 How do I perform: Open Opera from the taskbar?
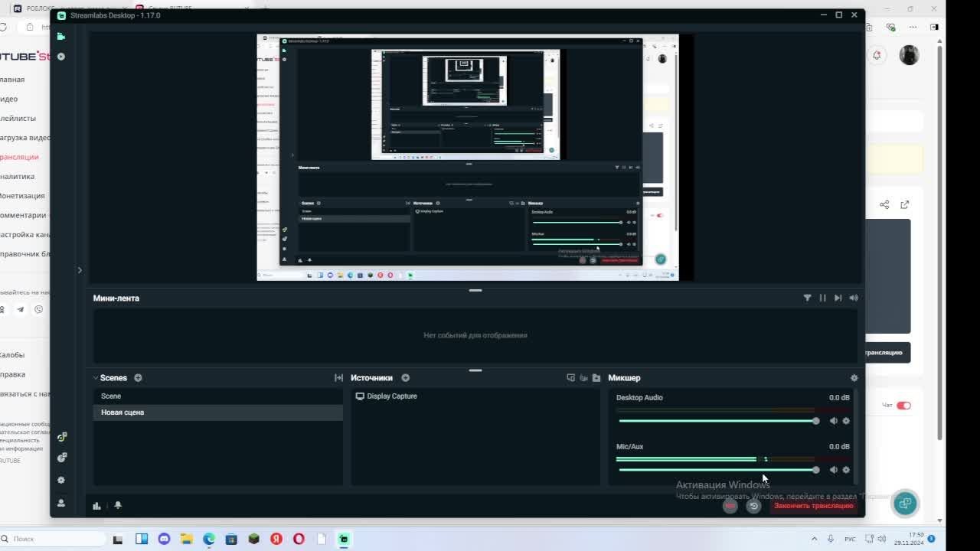tap(299, 539)
